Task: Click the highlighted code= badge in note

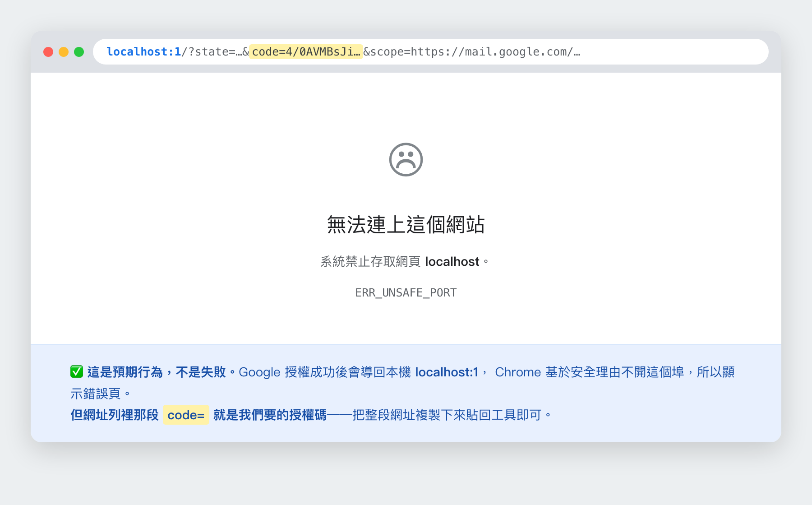Action: 186,415
